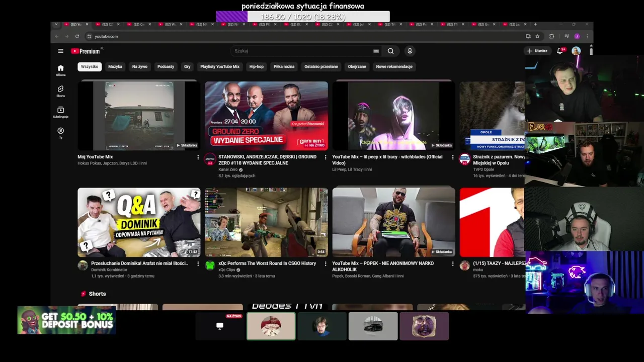Click the Ground Zero #118 video title

coord(267,160)
